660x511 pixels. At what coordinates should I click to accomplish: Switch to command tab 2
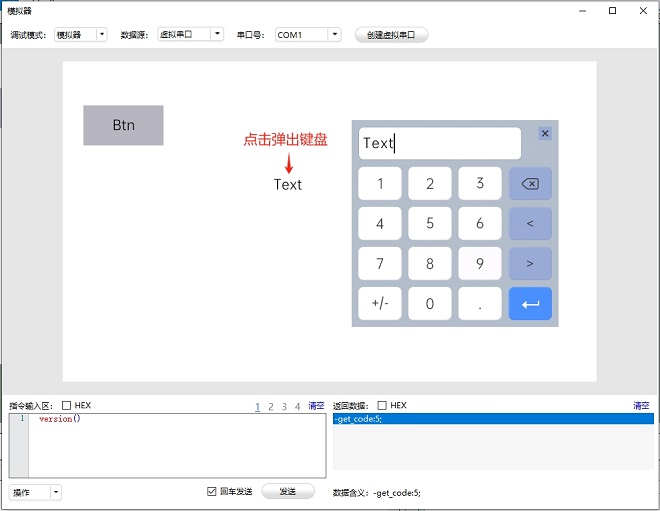pyautogui.click(x=271, y=407)
